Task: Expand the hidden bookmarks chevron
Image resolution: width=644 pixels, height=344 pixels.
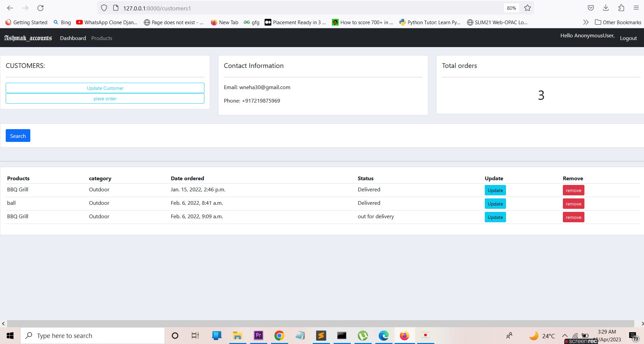Action: 586,22
